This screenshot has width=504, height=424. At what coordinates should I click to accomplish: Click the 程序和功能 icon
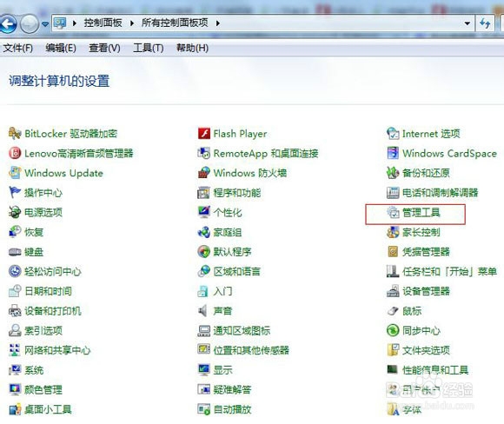coord(204,193)
